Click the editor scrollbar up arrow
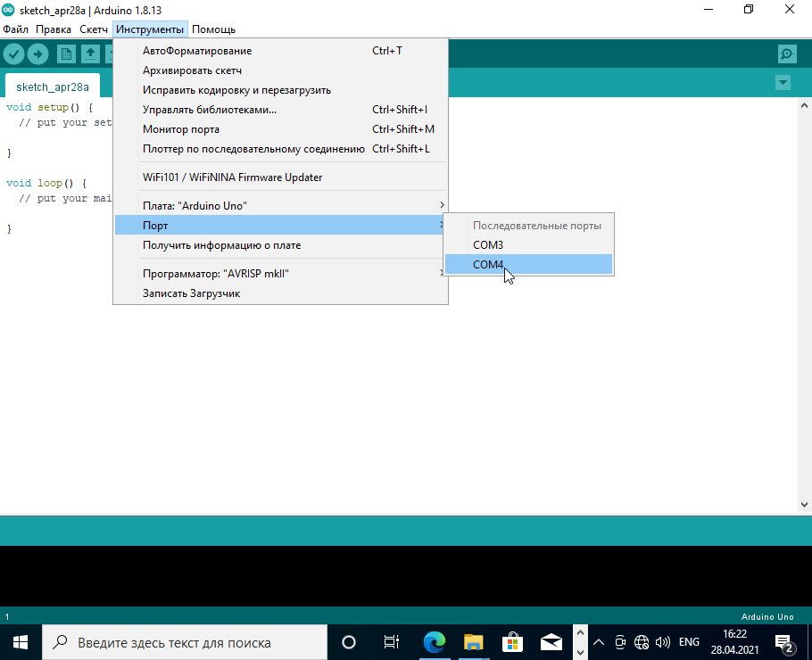Screen dimensions: 812x660 click(x=804, y=105)
